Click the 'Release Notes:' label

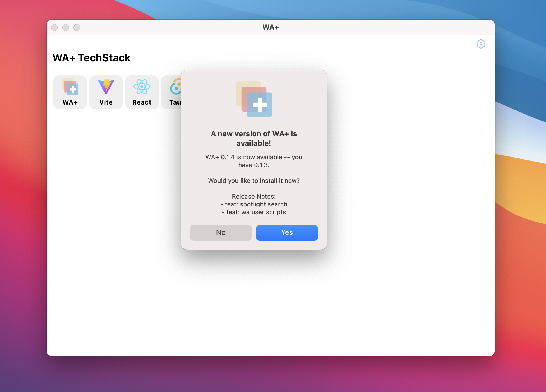(x=254, y=196)
